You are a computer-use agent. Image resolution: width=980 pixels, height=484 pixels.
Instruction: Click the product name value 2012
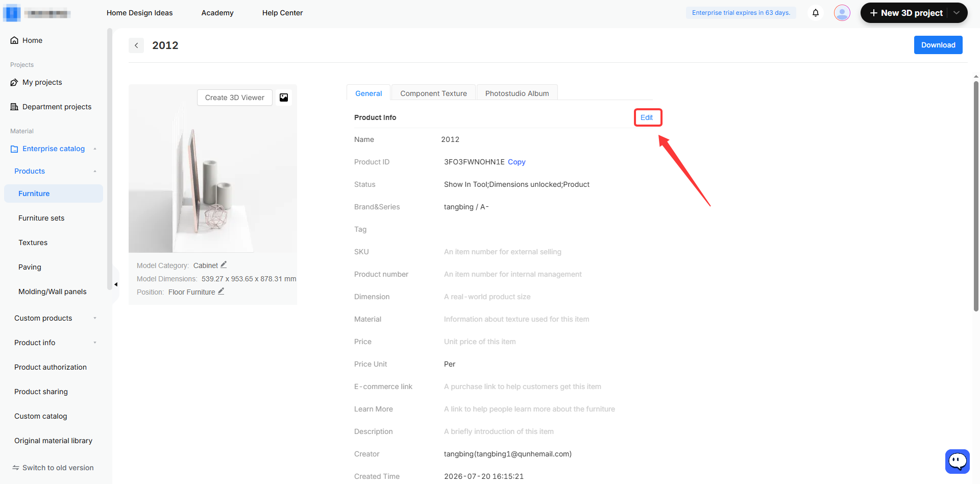coord(450,139)
